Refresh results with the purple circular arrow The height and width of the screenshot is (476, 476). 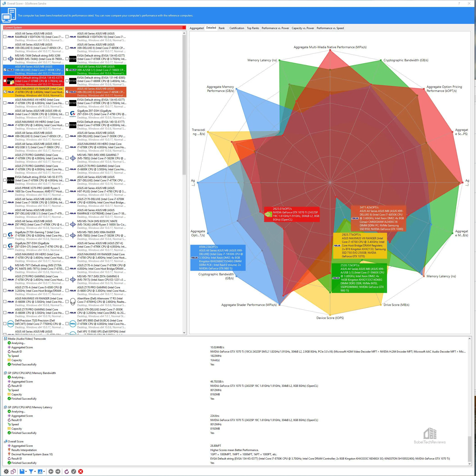point(66,471)
